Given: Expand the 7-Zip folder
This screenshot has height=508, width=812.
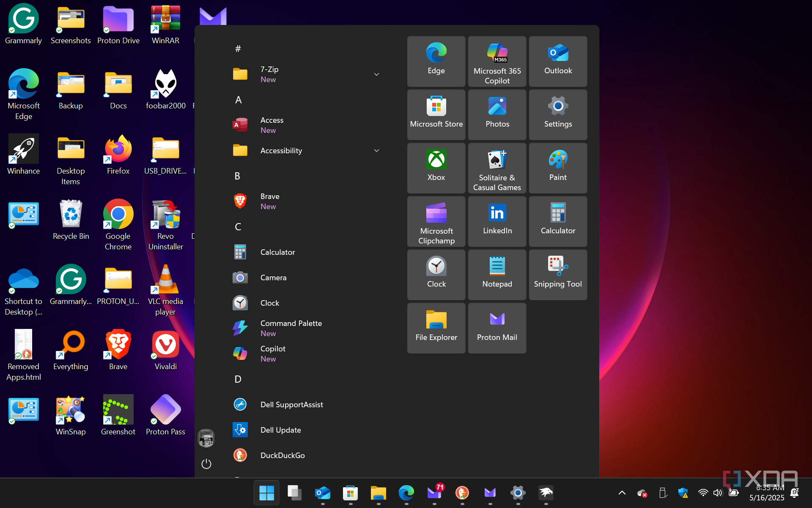Looking at the screenshot, I should click(x=376, y=75).
